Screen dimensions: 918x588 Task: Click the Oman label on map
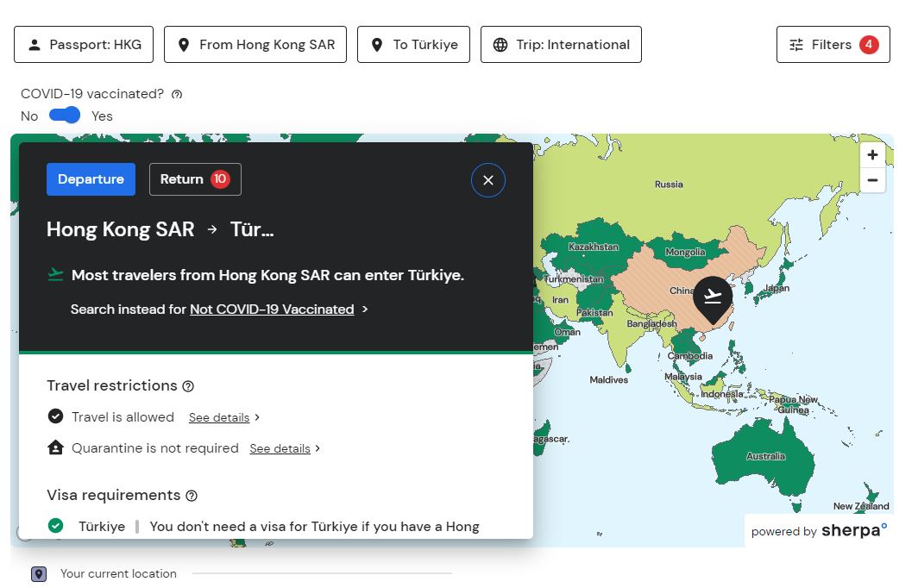point(568,332)
